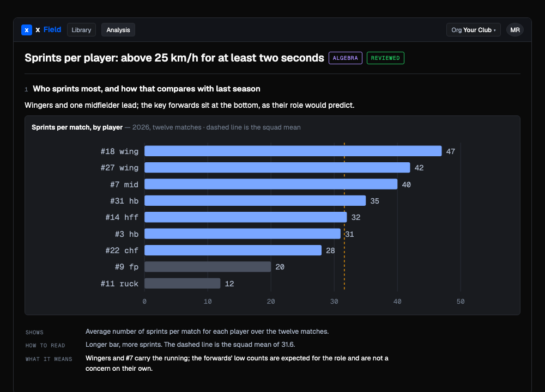The image size is (545, 392).
Task: Click the value label 47
Action: tap(451, 151)
